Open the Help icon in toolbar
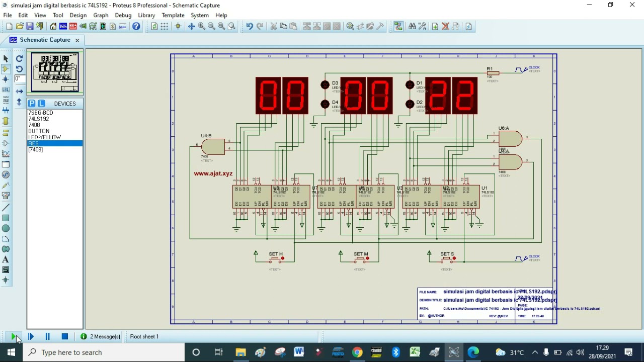The height and width of the screenshot is (362, 644). tap(136, 26)
